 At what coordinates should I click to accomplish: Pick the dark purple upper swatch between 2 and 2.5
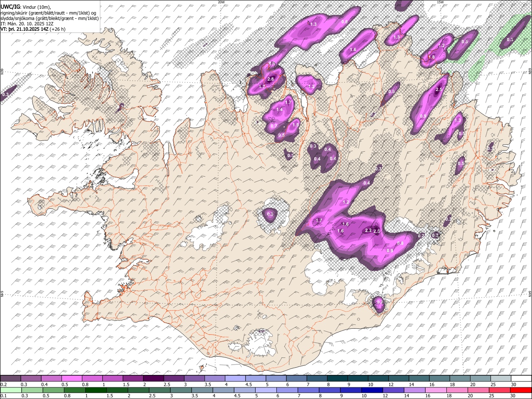[x=153, y=379]
